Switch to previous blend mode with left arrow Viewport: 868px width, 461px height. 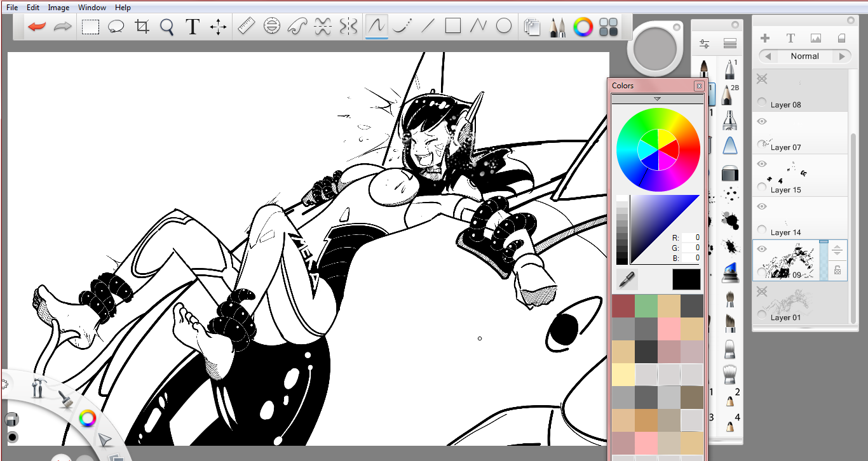tap(768, 56)
